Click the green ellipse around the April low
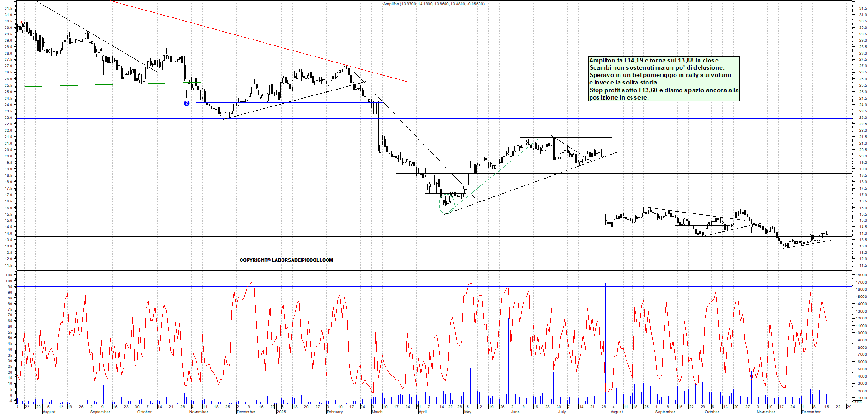 tap(445, 203)
